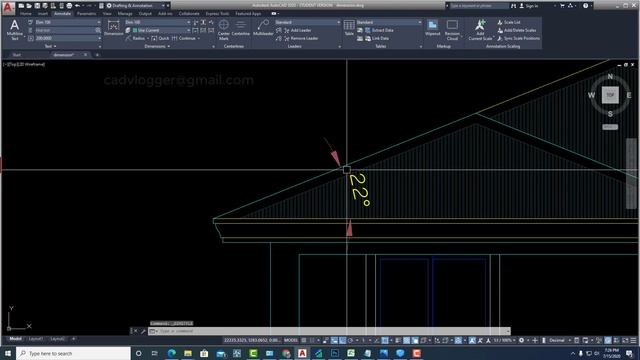Screen dimensions: 640x360
Task: Click the Find text magnifier icon
Action: click(x=98, y=30)
